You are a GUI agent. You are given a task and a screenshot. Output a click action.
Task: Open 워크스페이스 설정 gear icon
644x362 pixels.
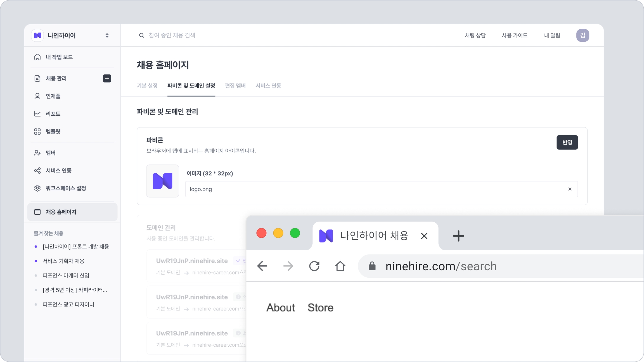[x=37, y=188]
